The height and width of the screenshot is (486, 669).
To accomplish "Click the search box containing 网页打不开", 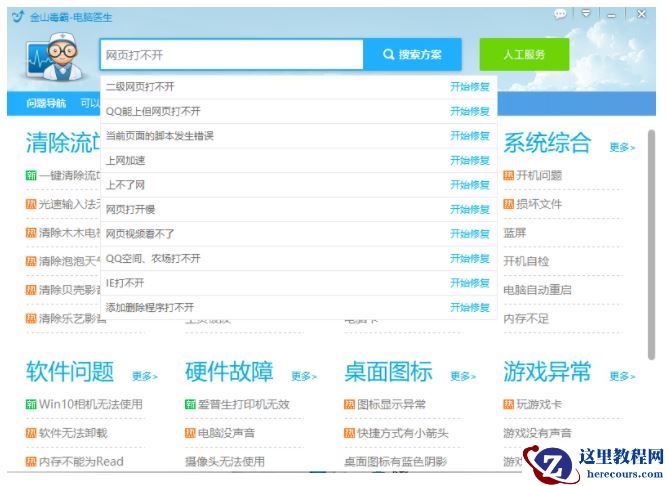I will pyautogui.click(x=232, y=55).
